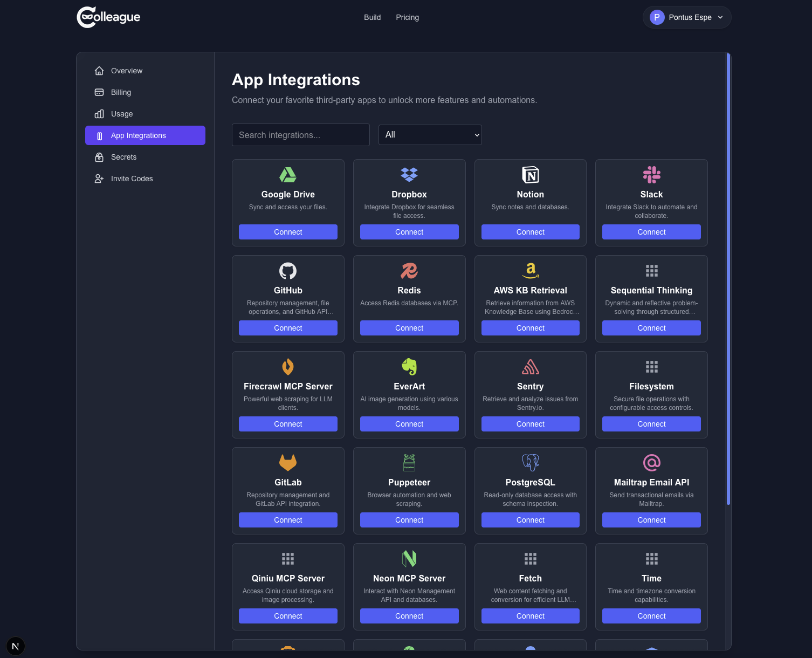812x658 pixels.
Task: Click the Puppeteer icon
Action: [x=409, y=463]
